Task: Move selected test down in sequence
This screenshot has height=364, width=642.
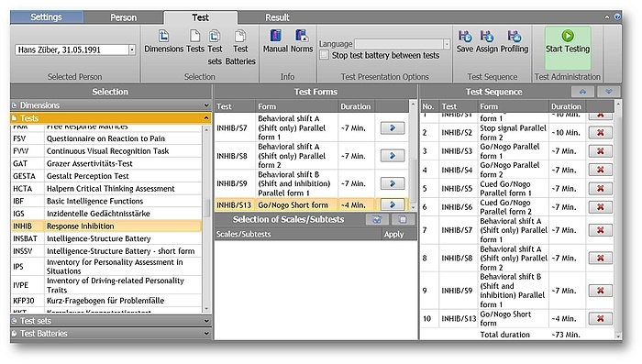Action: 609,92
